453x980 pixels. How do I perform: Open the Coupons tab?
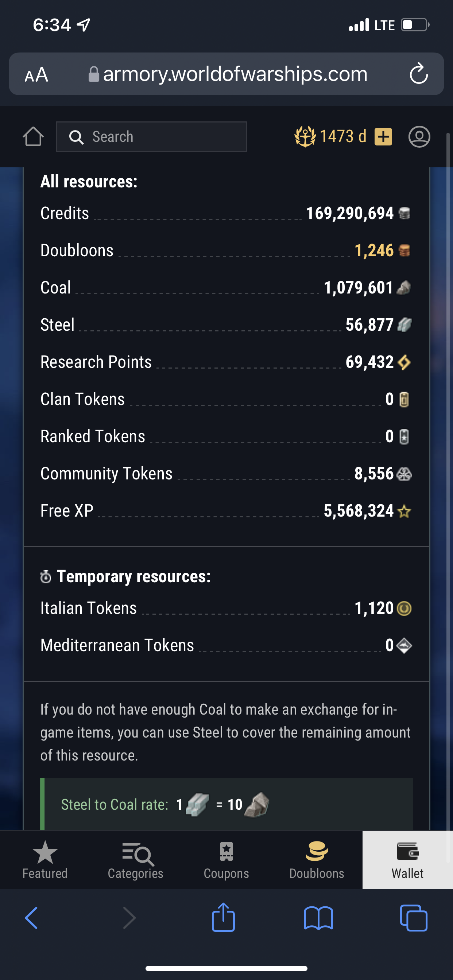[226, 860]
